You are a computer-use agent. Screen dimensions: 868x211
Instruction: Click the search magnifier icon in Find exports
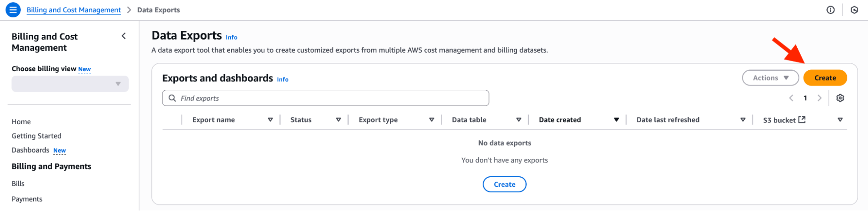(172, 98)
